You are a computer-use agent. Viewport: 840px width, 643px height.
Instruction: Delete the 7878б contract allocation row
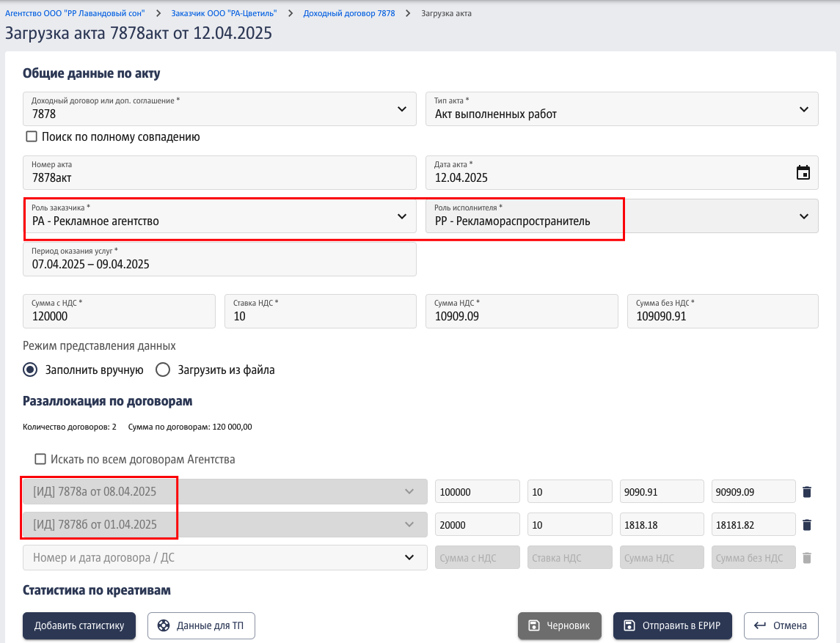pyautogui.click(x=807, y=525)
